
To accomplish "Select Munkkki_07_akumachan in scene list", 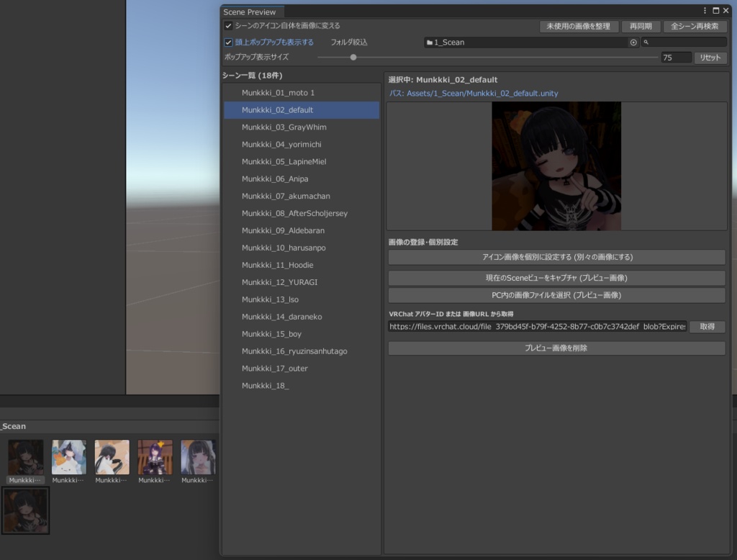I will pyautogui.click(x=302, y=196).
